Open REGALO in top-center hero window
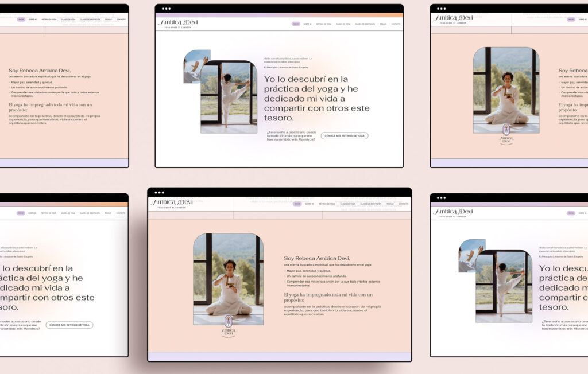The width and height of the screenshot is (588, 374). point(383,24)
